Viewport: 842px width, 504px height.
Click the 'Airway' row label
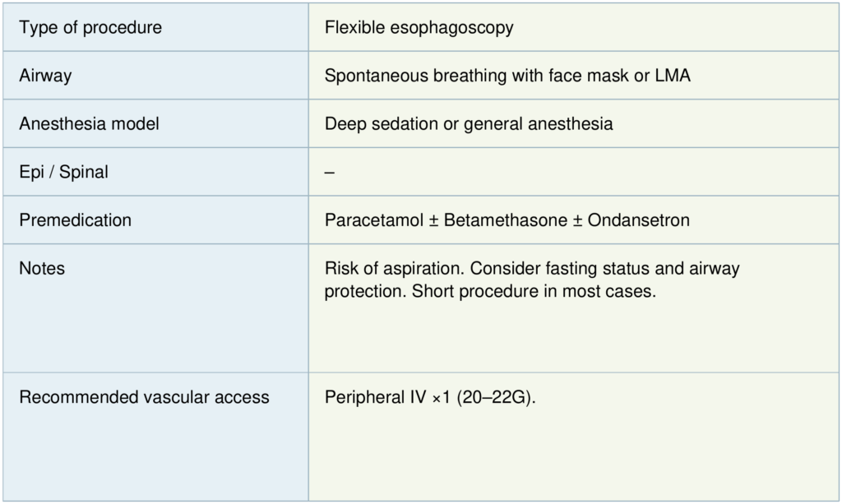(45, 76)
